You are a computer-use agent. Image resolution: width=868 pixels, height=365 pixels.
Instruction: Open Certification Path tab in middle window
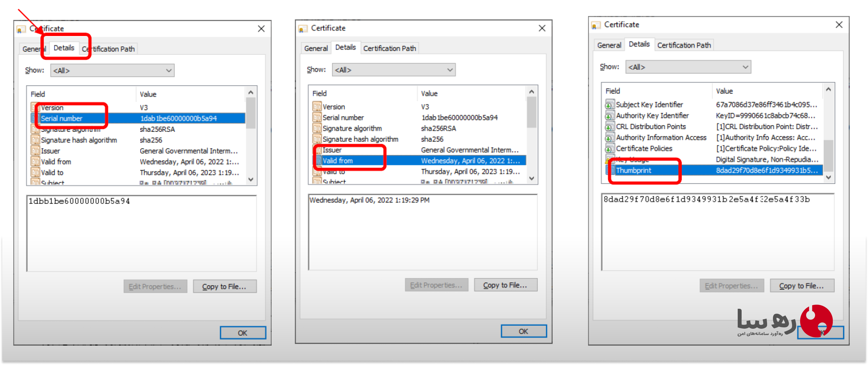point(389,48)
